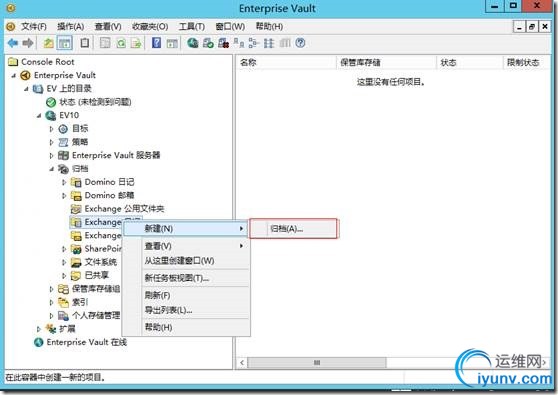Click the clipboard Paste icon in the toolbar
This screenshot has height=395, width=558.
click(85, 43)
